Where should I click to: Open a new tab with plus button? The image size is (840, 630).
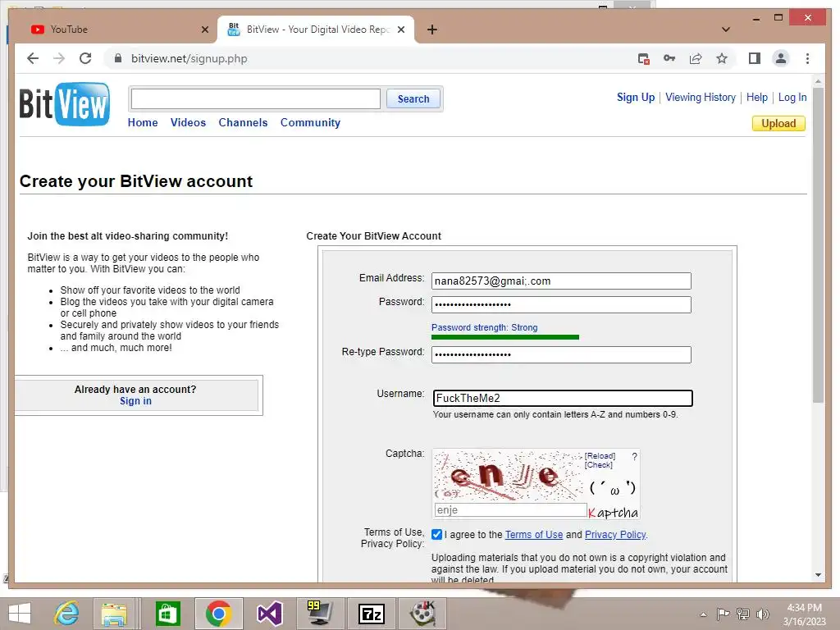431,30
